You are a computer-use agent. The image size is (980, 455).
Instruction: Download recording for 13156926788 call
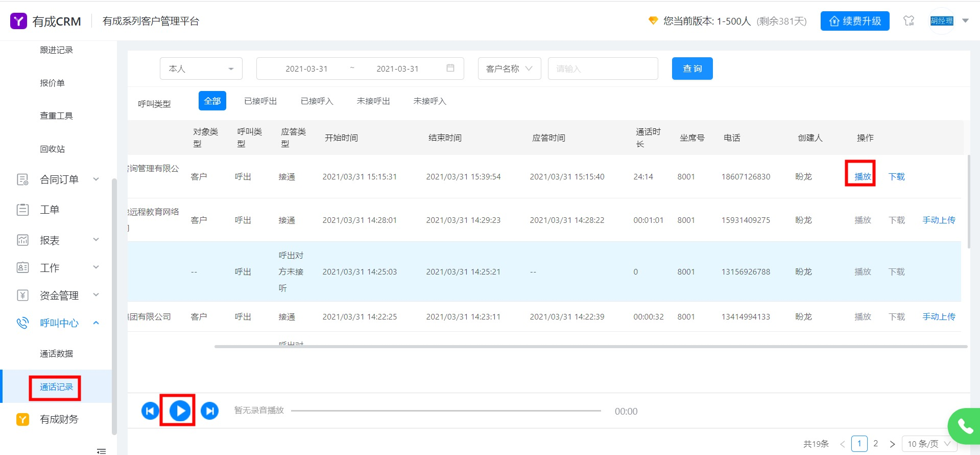[896, 271]
